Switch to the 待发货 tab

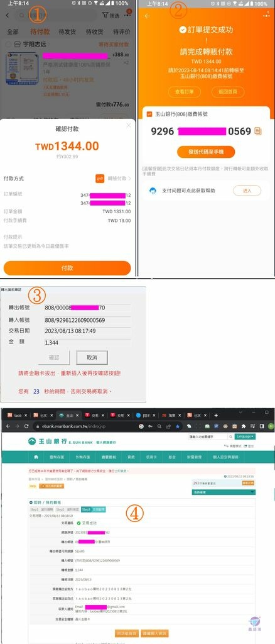(66, 31)
